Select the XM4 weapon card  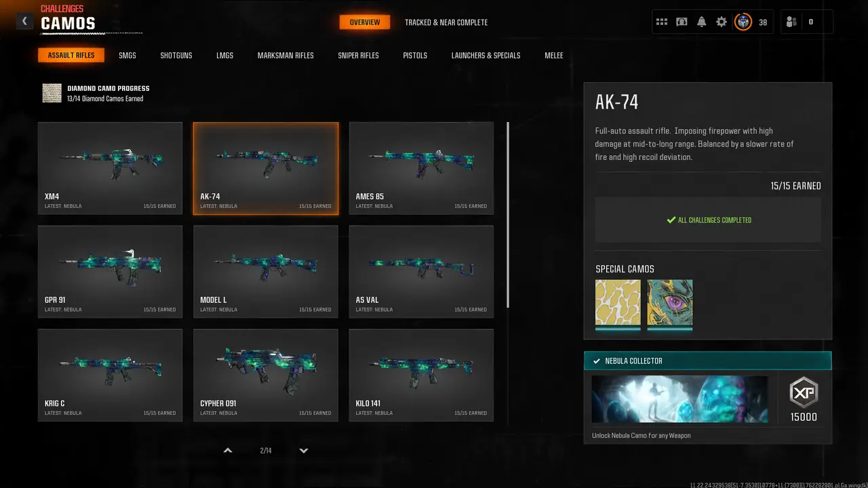[x=110, y=168]
